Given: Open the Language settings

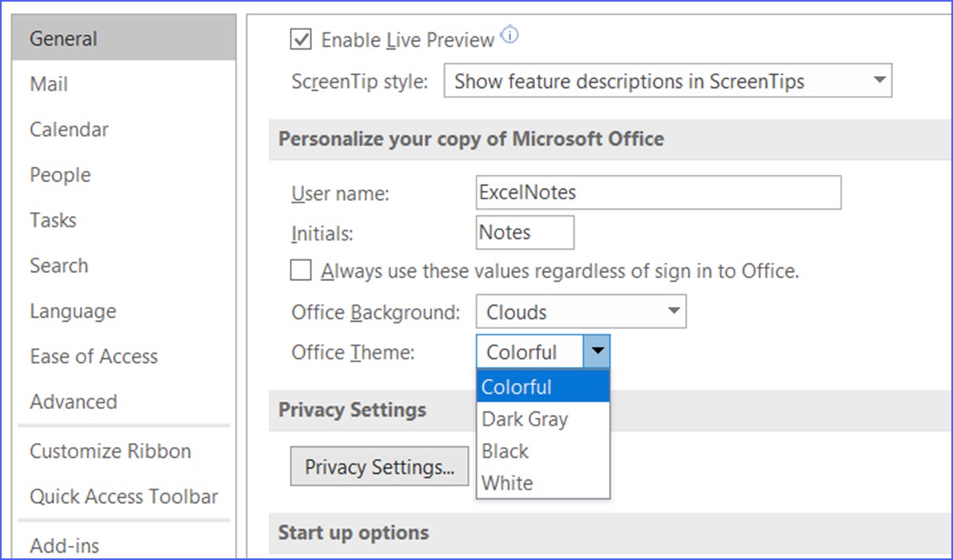Looking at the screenshot, I should click(x=72, y=312).
